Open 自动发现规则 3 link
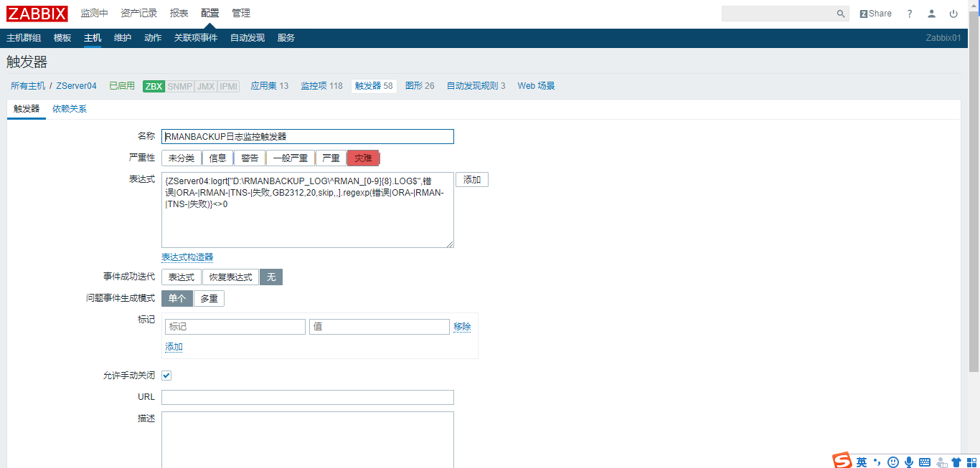The width and height of the screenshot is (980, 468). click(476, 86)
